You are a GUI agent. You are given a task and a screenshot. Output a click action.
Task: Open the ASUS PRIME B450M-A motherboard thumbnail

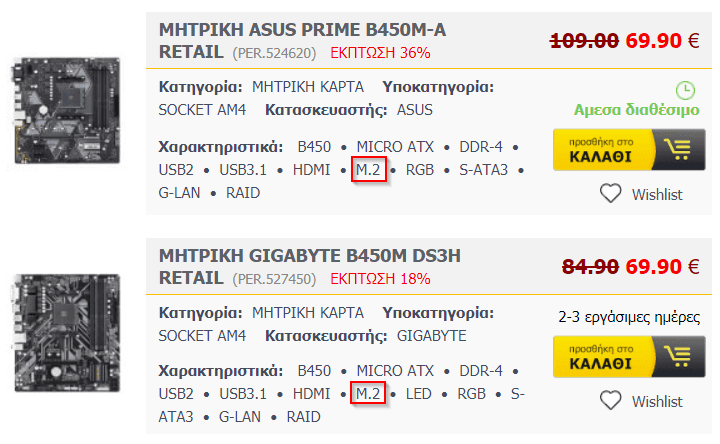[x=68, y=110]
